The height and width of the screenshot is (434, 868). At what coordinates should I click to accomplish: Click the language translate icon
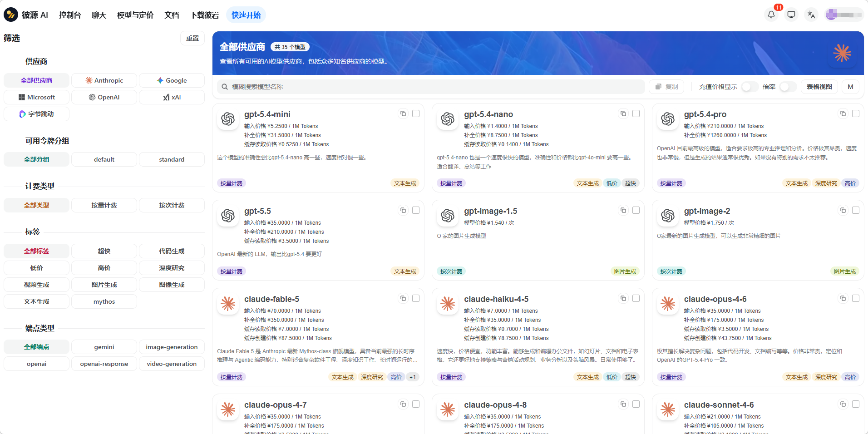click(x=811, y=15)
